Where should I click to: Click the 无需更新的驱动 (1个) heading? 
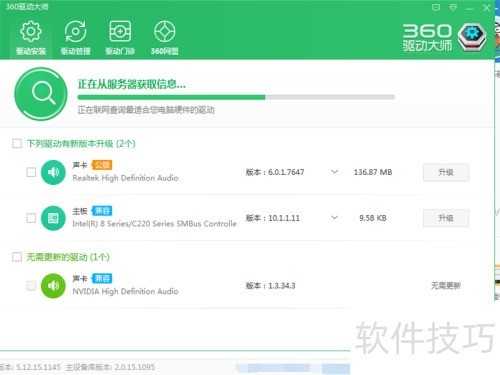[68, 257]
